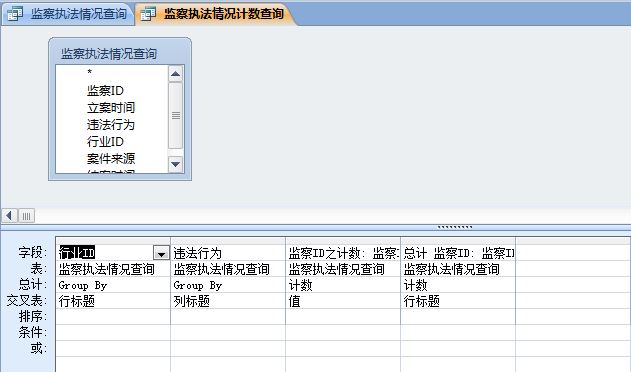Click the field list scroll up arrow

tap(175, 74)
